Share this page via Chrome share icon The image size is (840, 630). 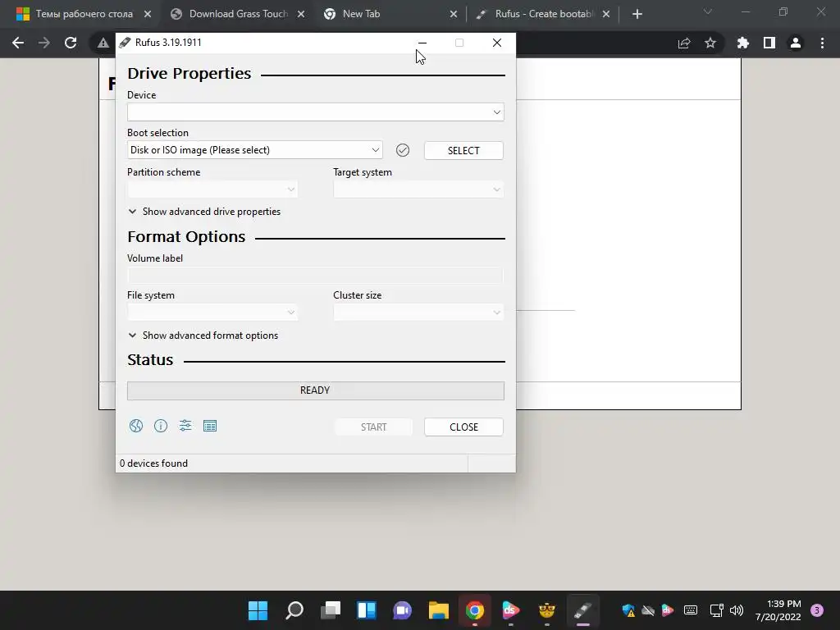coord(684,43)
